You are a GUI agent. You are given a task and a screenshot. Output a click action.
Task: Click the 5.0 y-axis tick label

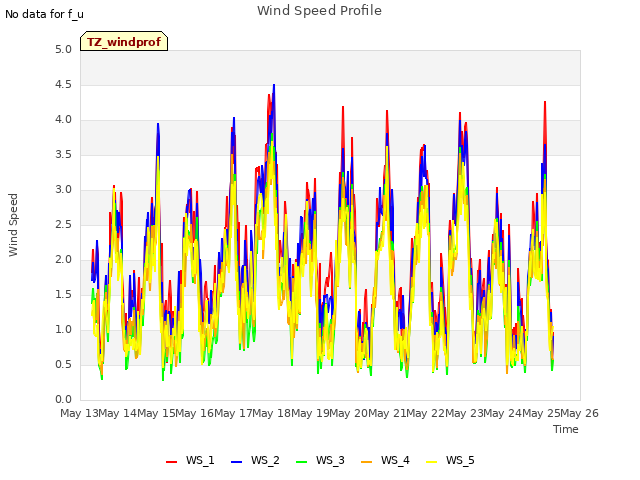pyautogui.click(x=64, y=49)
